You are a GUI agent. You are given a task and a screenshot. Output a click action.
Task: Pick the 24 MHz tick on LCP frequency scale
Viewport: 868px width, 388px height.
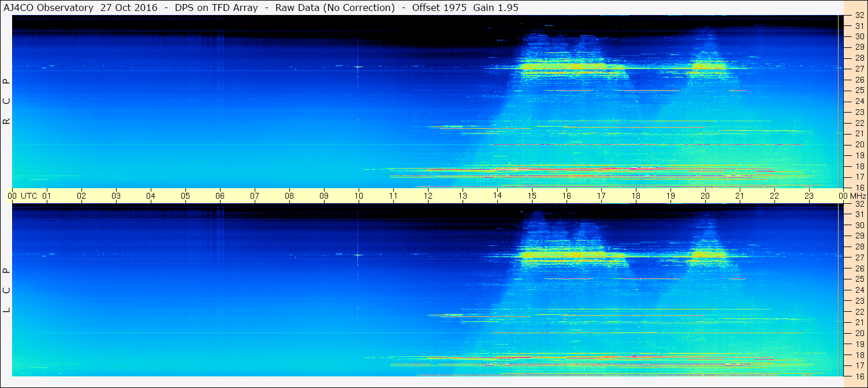pos(859,290)
